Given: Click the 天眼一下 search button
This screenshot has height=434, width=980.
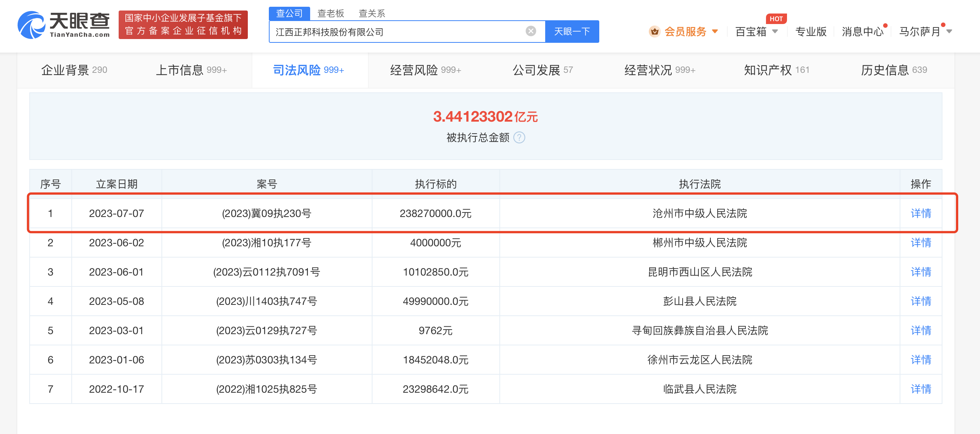Looking at the screenshot, I should click(572, 31).
